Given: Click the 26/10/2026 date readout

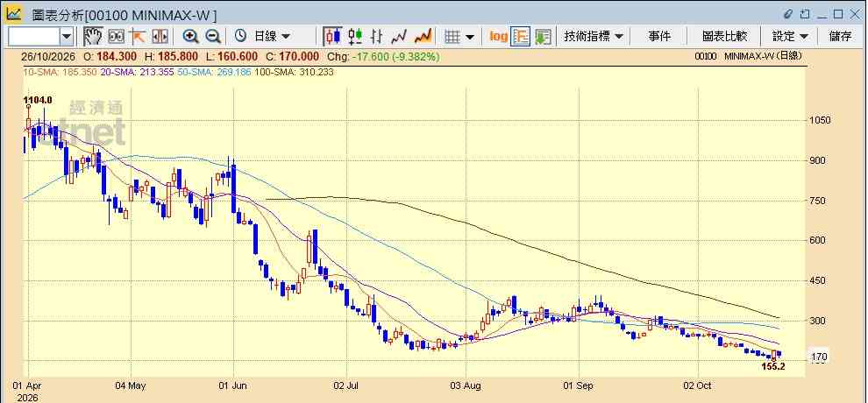Looking at the screenshot, I should [x=49, y=56].
